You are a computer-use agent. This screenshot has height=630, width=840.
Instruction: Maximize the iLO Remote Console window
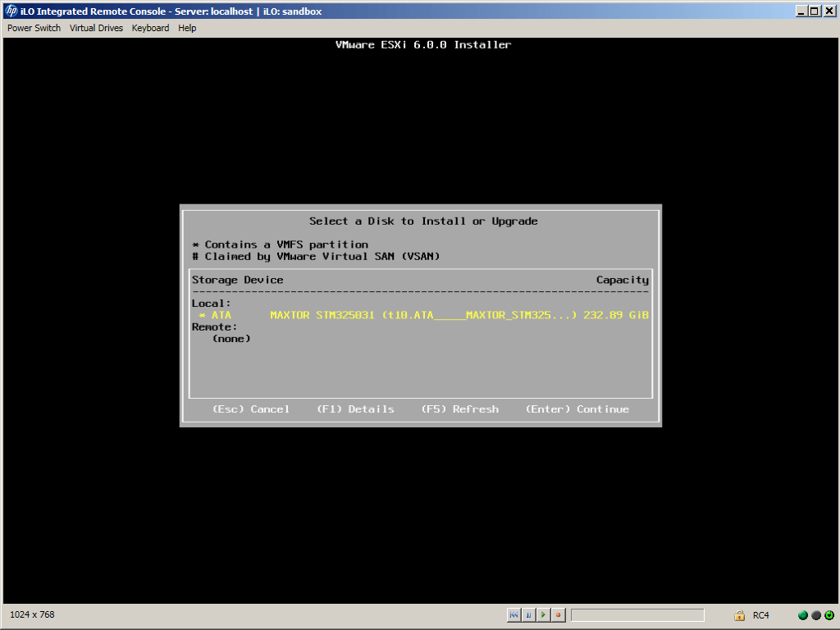coord(814,11)
